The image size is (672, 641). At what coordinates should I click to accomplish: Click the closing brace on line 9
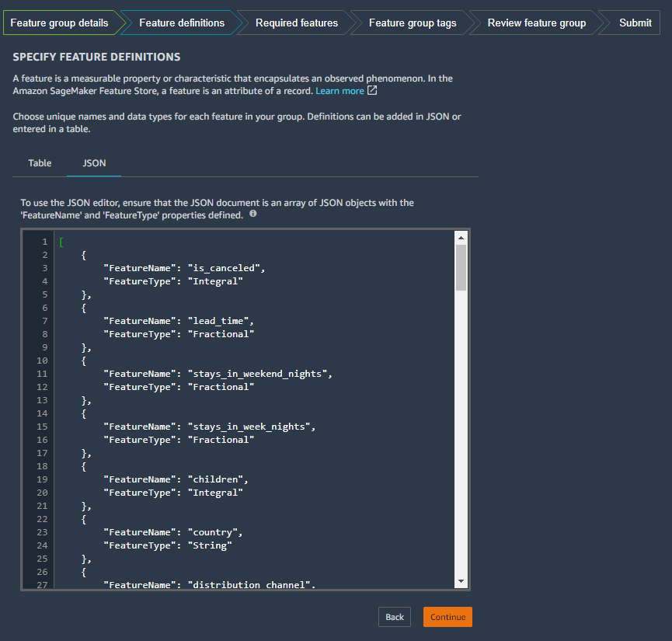pyautogui.click(x=84, y=347)
